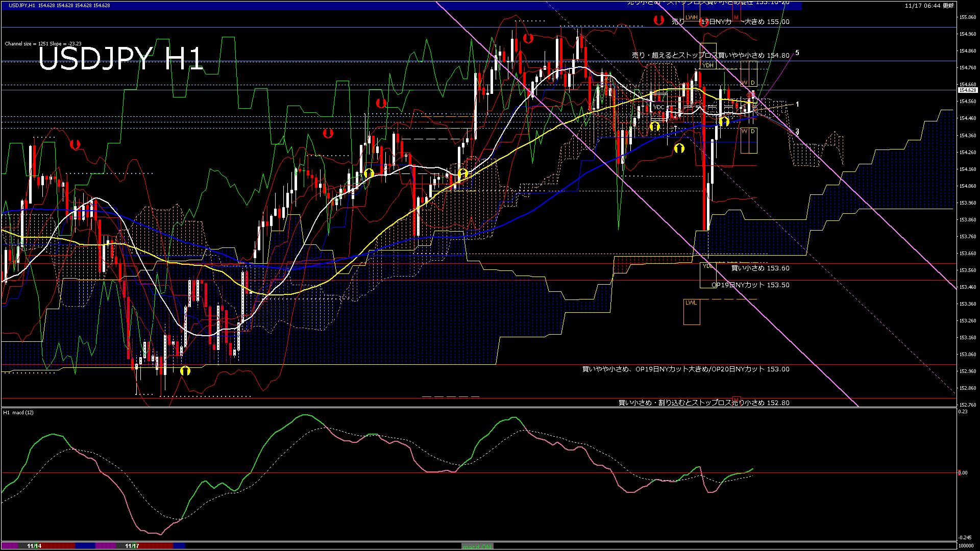Toggle the W column of the W|D period box
This screenshot has width=980, height=551.
pyautogui.click(x=745, y=83)
